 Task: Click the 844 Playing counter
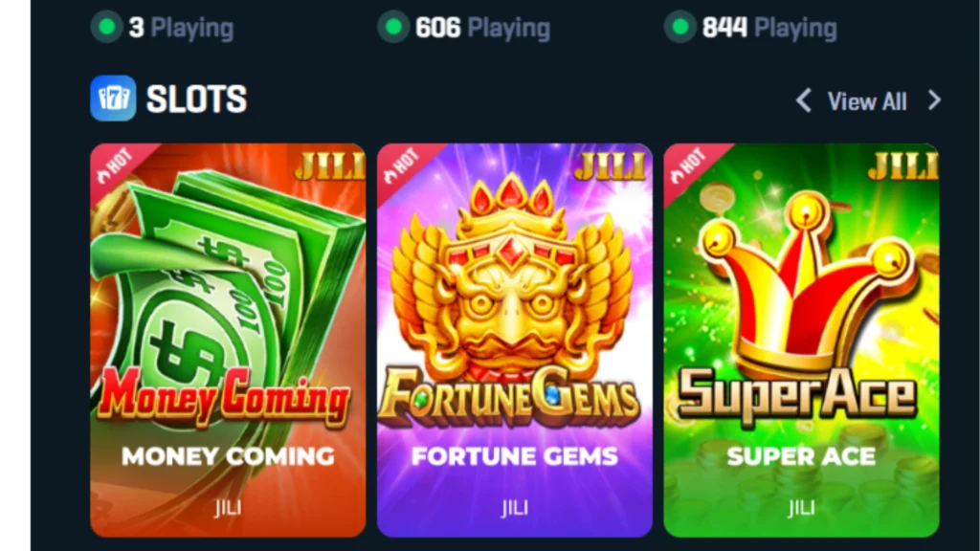pos(769,28)
